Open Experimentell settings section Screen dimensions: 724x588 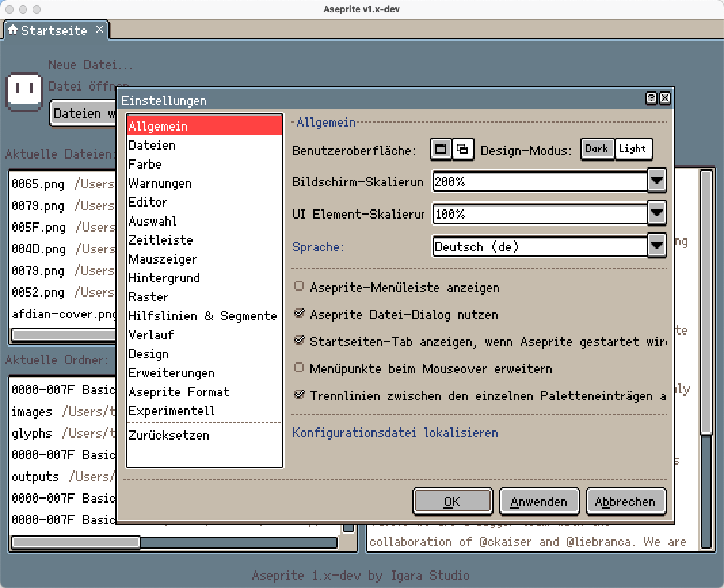click(x=205, y=410)
